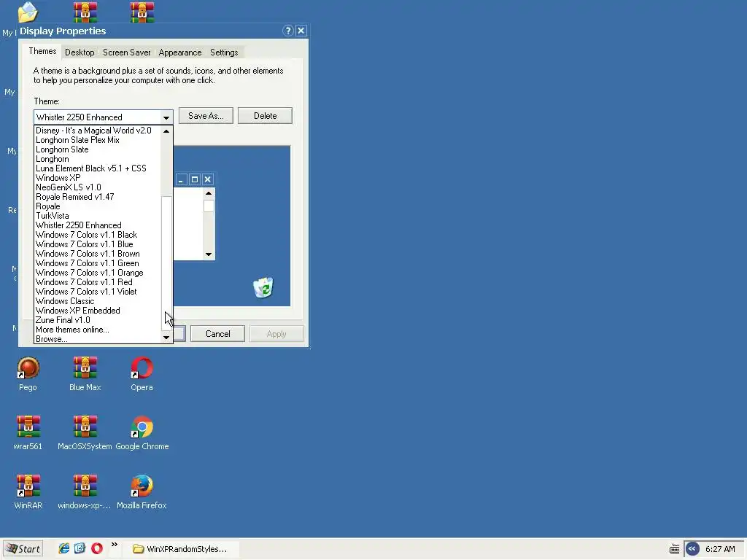Viewport: 747px width, 560px height.
Task: Click the theme list scroll-down arrow
Action: [166, 338]
